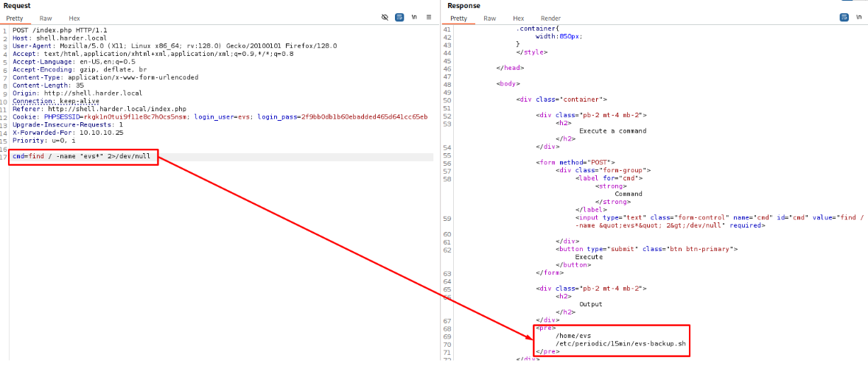868x366 pixels.
Task: Click the label for="cmd" line
Action: click(609, 178)
